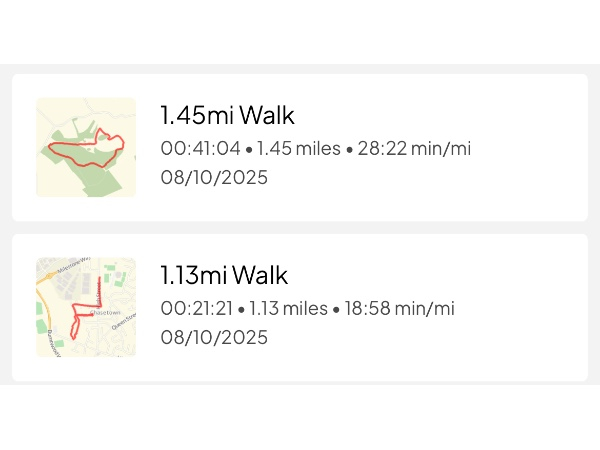Click the date under the 1.13mi Walk

point(214,338)
